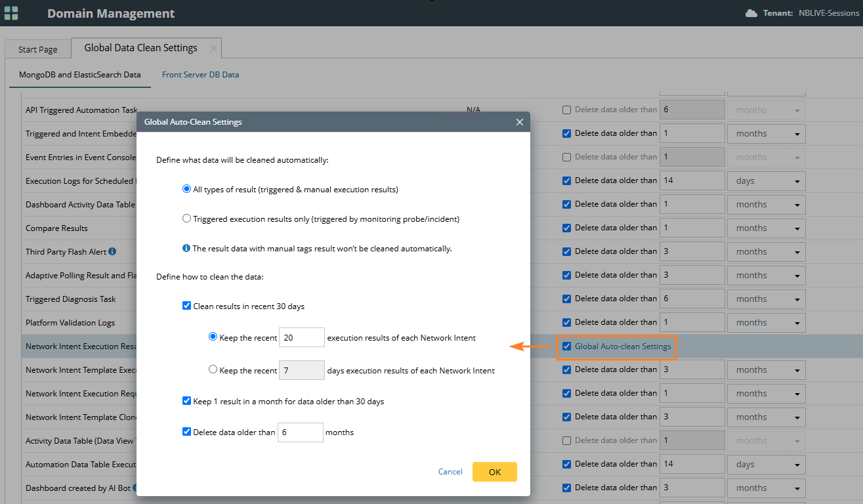Uncheck the Global Auto-clean Settings checkbox
This screenshot has width=863, height=504.
pyautogui.click(x=567, y=346)
